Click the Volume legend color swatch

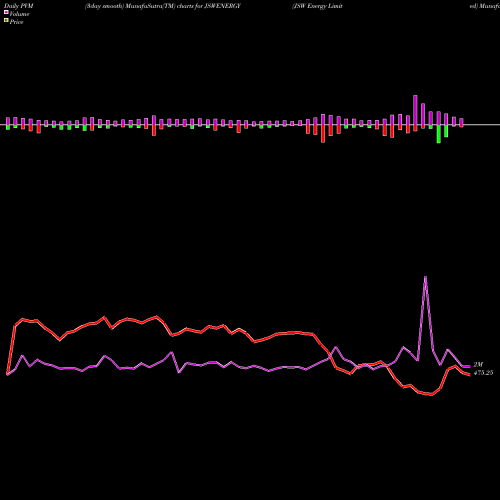click(x=6, y=12)
